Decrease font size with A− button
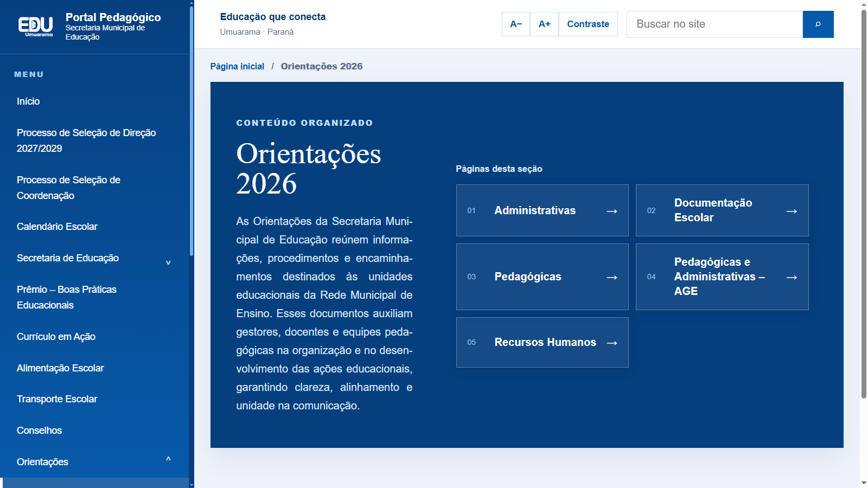868x488 pixels. pyautogui.click(x=516, y=24)
